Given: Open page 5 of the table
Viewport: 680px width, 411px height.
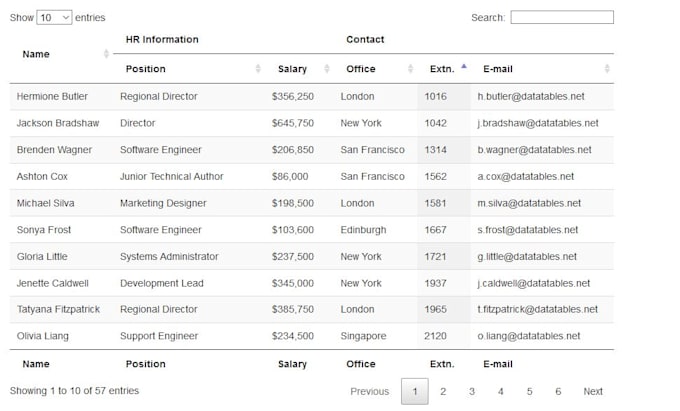Looking at the screenshot, I should point(530,391).
